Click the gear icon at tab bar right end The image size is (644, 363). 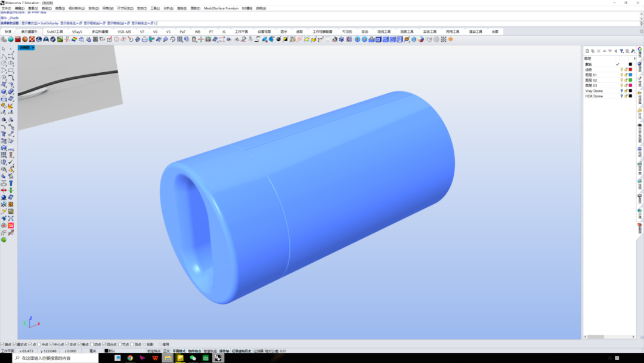[x=642, y=31]
